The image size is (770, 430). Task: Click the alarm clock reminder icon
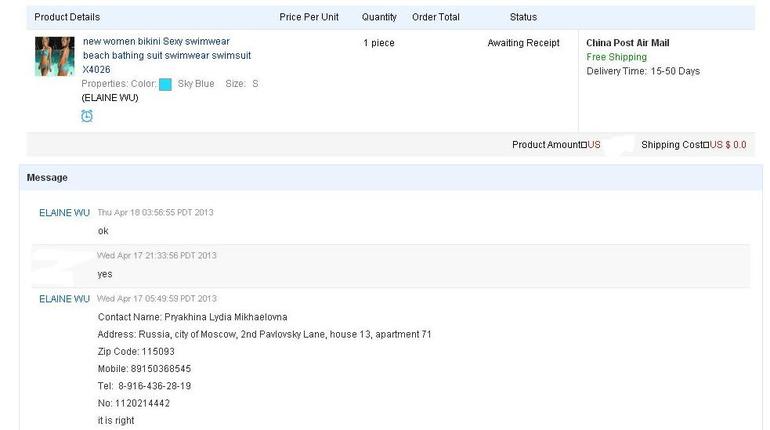tap(87, 116)
